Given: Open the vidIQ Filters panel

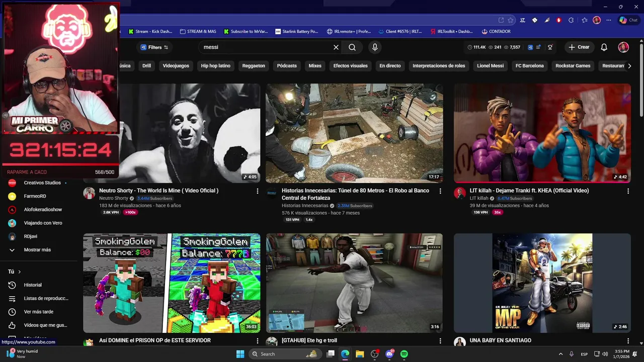Looking at the screenshot, I should pyautogui.click(x=154, y=47).
